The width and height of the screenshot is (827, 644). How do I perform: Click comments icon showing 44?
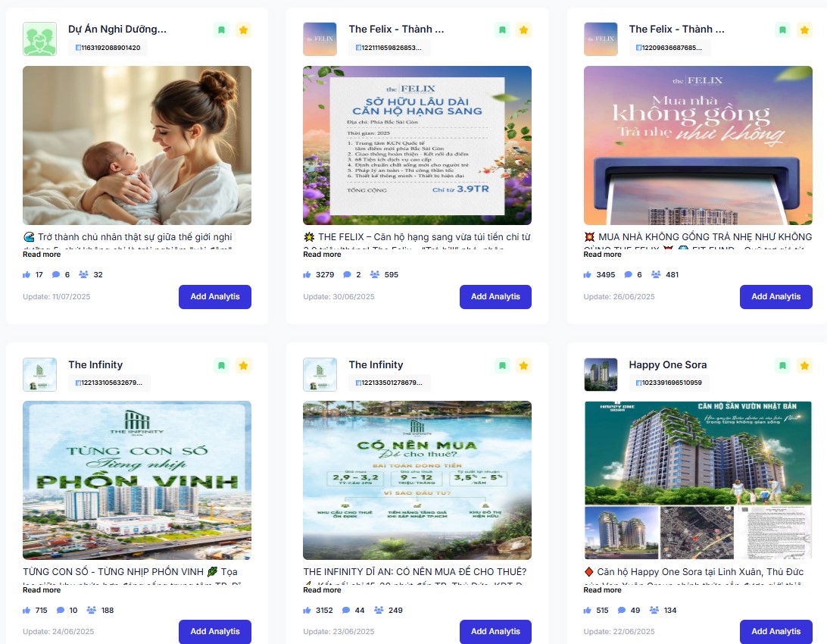pos(346,610)
